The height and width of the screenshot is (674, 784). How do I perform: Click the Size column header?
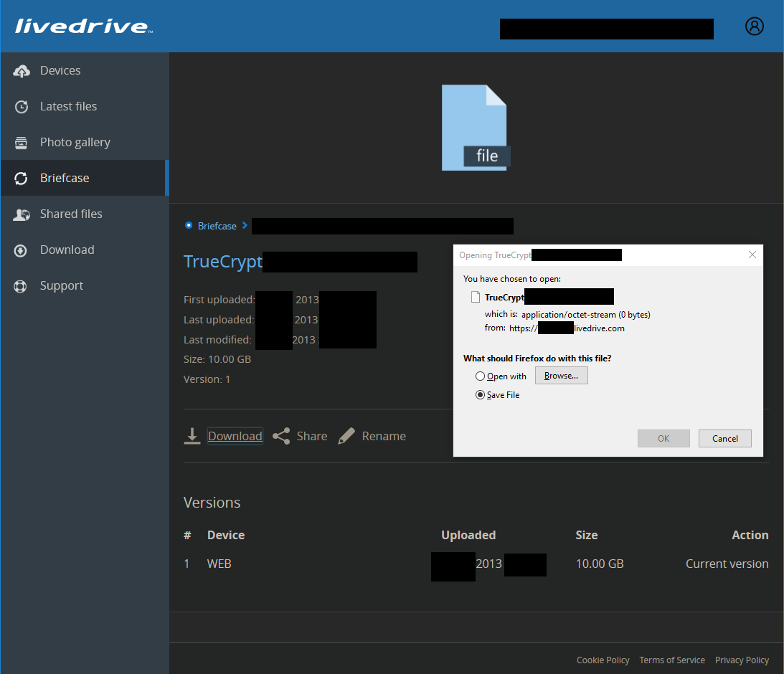587,535
